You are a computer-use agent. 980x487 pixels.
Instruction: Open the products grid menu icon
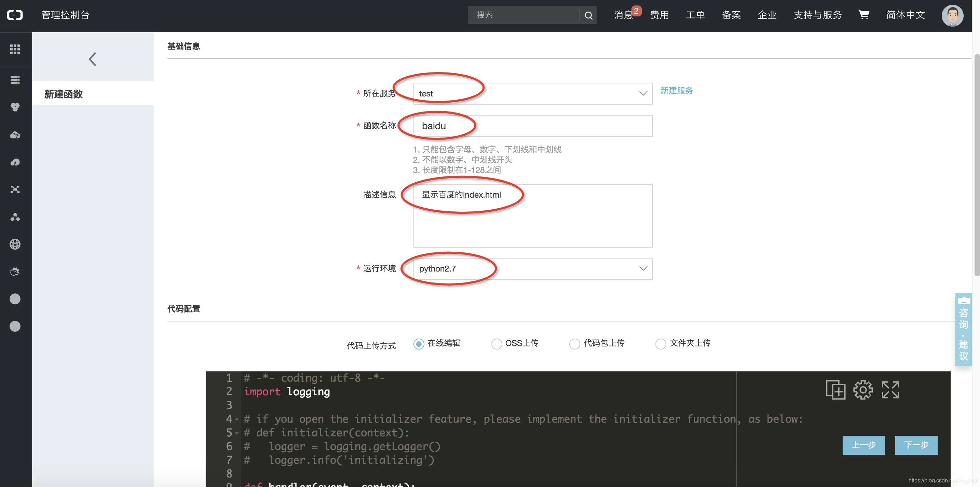(x=15, y=49)
